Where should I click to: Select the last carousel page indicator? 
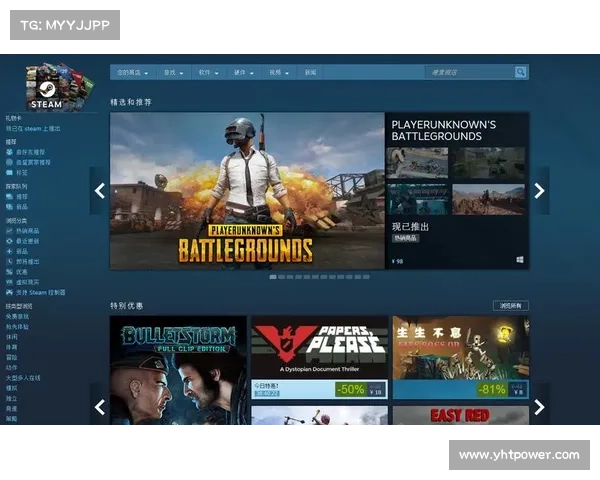point(366,277)
